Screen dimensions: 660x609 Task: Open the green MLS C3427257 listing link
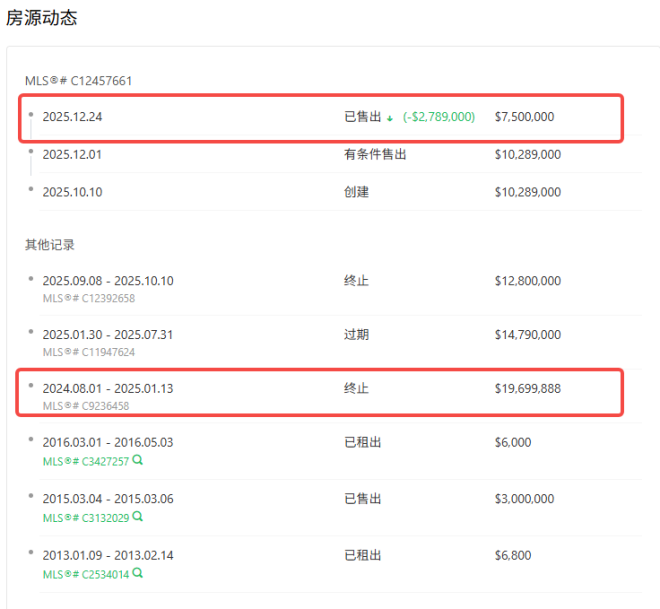[x=86, y=461]
